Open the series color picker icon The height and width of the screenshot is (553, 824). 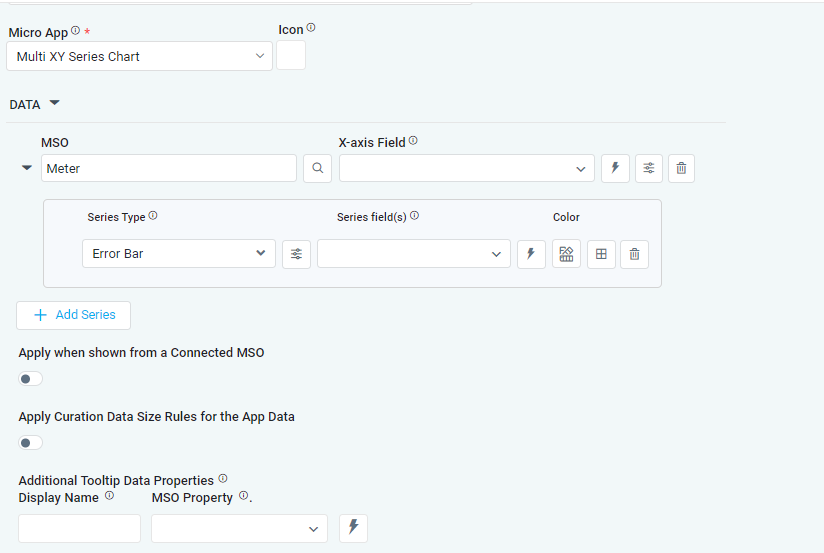566,254
